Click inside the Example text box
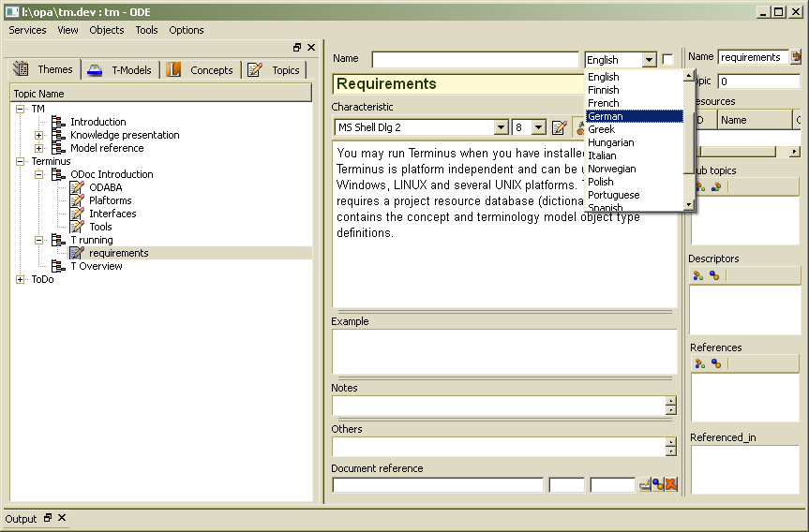Screen dimensions: 809x532 pos(503,351)
